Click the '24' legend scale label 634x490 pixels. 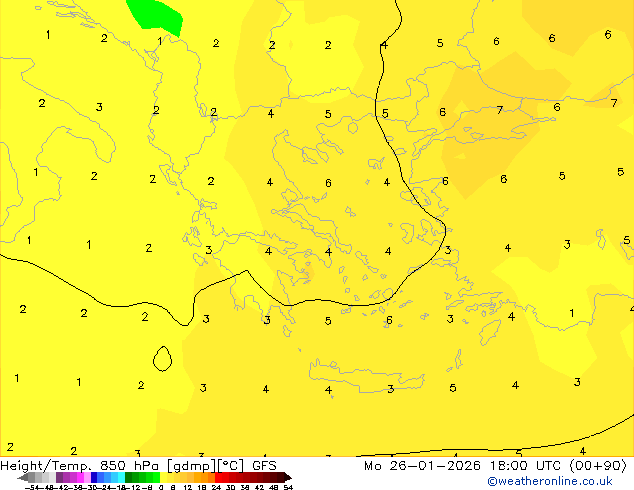click(216, 488)
